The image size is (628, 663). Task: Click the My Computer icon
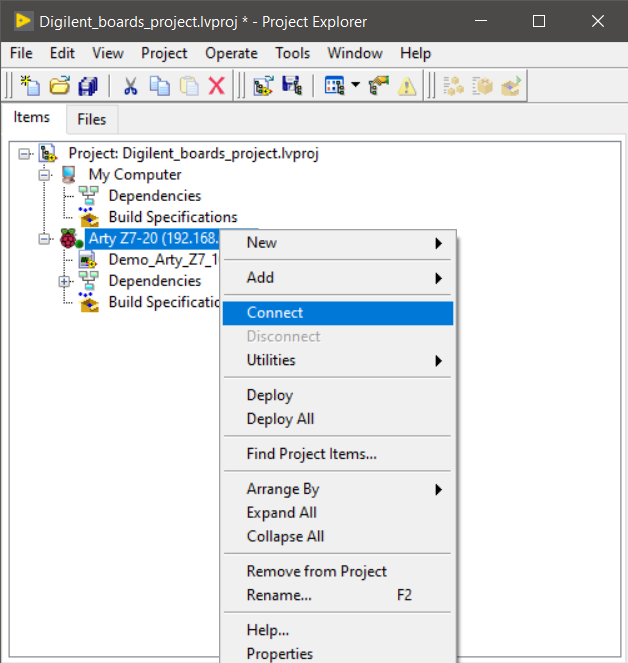[x=69, y=174]
